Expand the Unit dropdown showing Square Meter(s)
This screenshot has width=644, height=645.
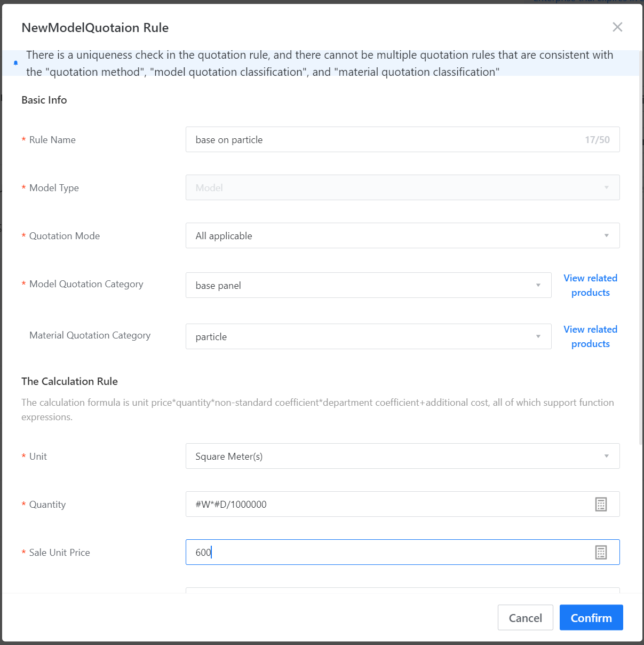point(402,456)
